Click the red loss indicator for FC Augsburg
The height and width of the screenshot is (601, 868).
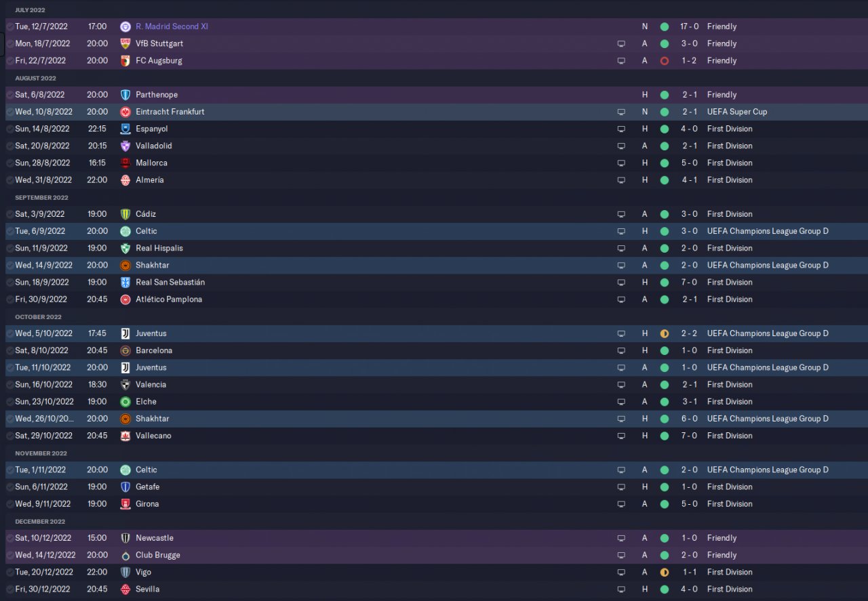(665, 61)
